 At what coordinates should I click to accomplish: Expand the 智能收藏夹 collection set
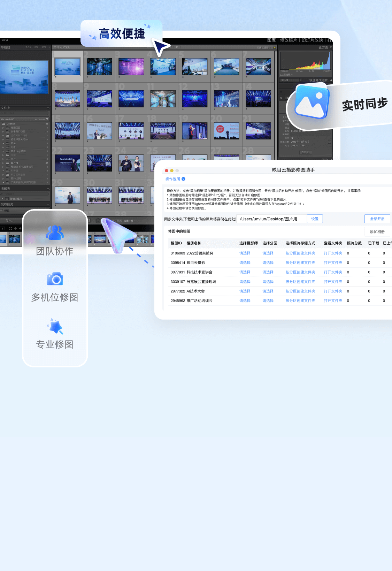coord(3,199)
